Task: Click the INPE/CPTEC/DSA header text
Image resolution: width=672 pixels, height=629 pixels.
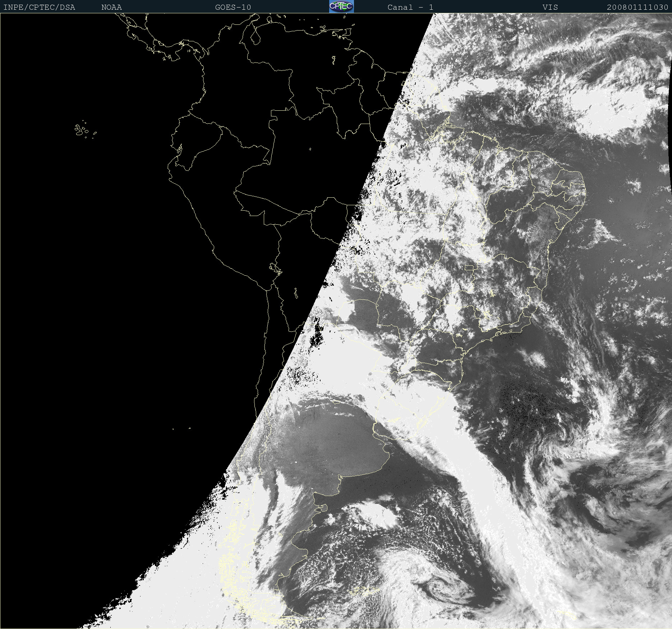Action: pyautogui.click(x=39, y=7)
